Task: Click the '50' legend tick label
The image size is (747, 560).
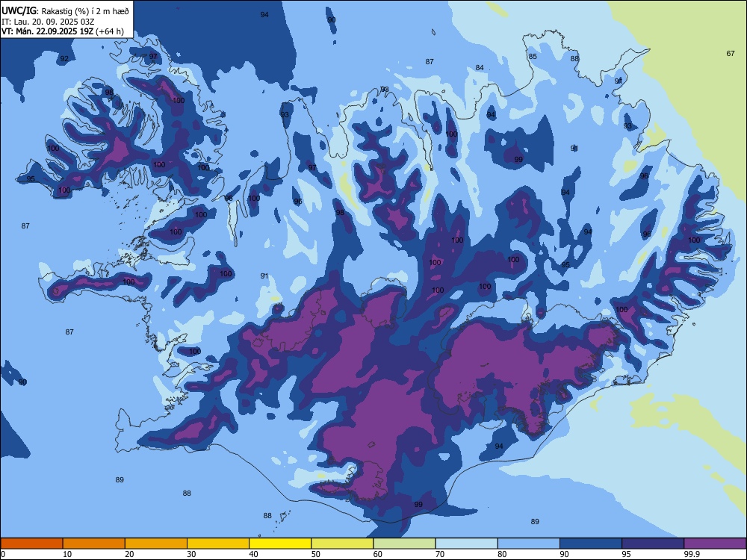Action: coord(316,554)
